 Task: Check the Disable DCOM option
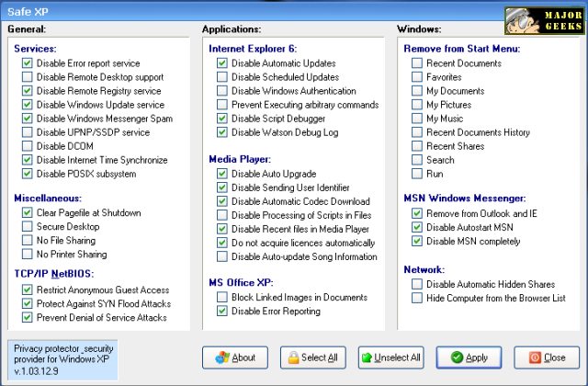27,146
